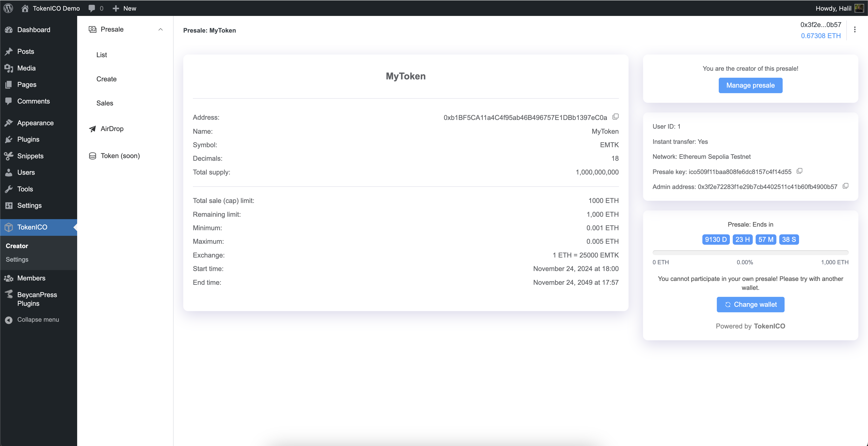Open the comments bubble icon in admin bar

point(92,8)
